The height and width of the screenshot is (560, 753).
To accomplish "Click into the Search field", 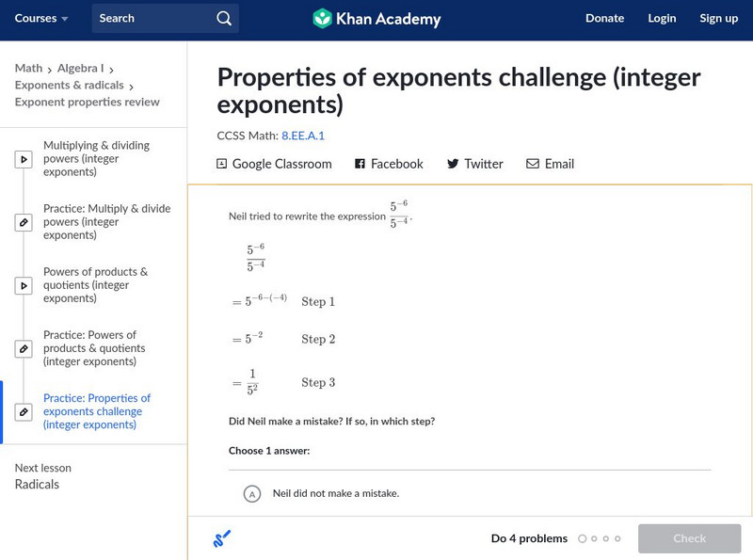I will [151, 18].
